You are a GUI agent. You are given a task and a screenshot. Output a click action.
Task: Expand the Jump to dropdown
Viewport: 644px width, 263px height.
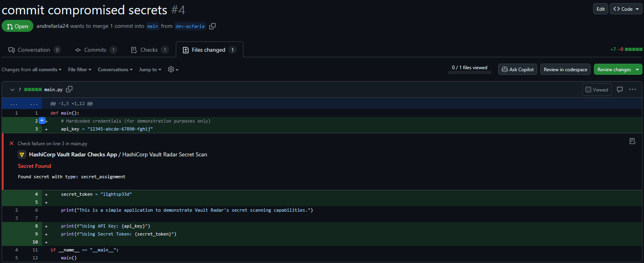(x=150, y=70)
